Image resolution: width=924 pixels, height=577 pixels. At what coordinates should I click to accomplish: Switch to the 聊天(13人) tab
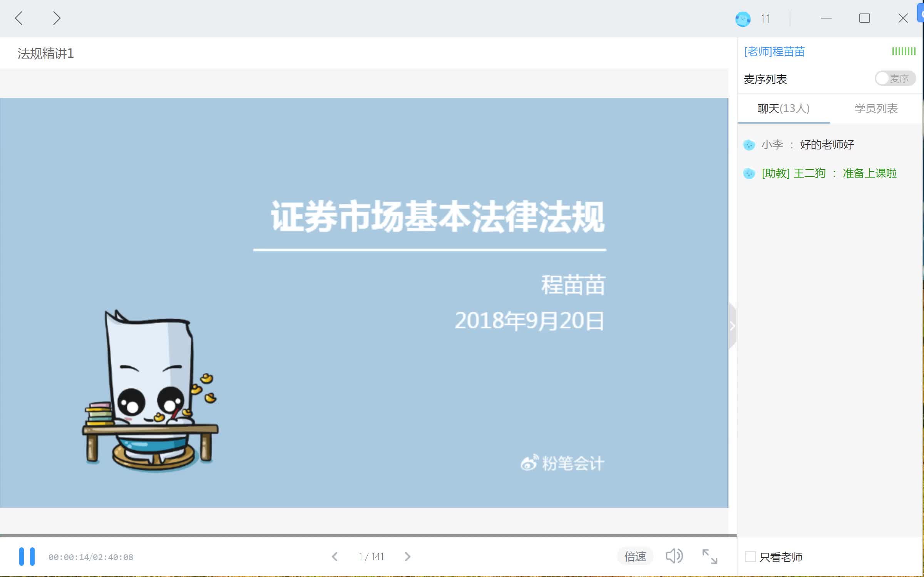(x=783, y=109)
